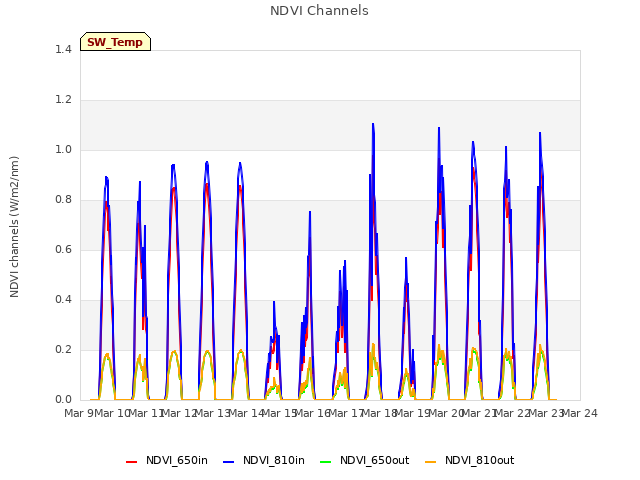
Task: Click the Mar 16 x-axis label
Action: (313, 413)
